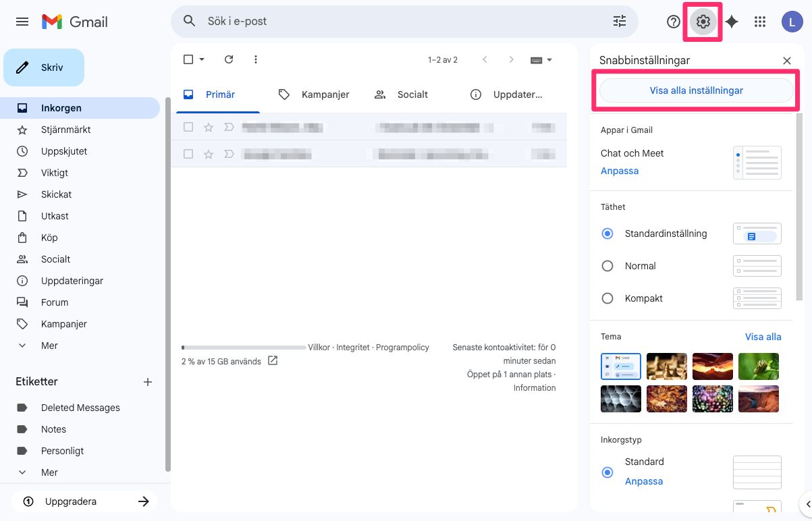Click Visa alla inställningar
Image resolution: width=812 pixels, height=521 pixels.
[696, 90]
